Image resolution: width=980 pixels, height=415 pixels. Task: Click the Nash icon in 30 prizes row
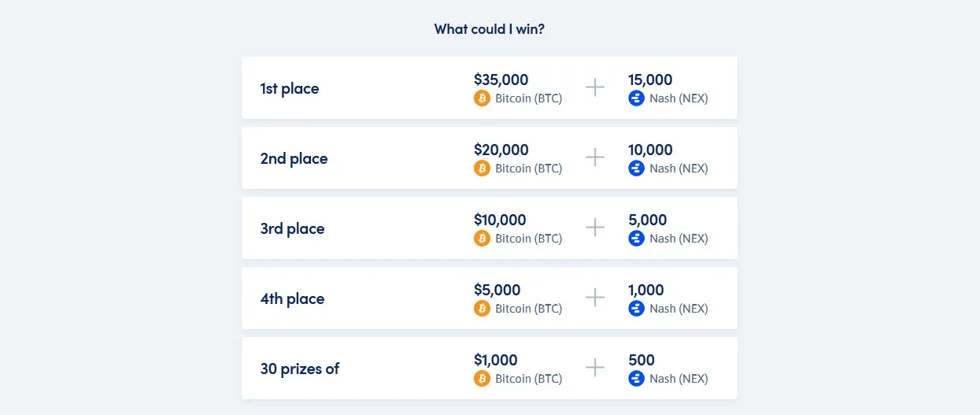[x=636, y=379]
